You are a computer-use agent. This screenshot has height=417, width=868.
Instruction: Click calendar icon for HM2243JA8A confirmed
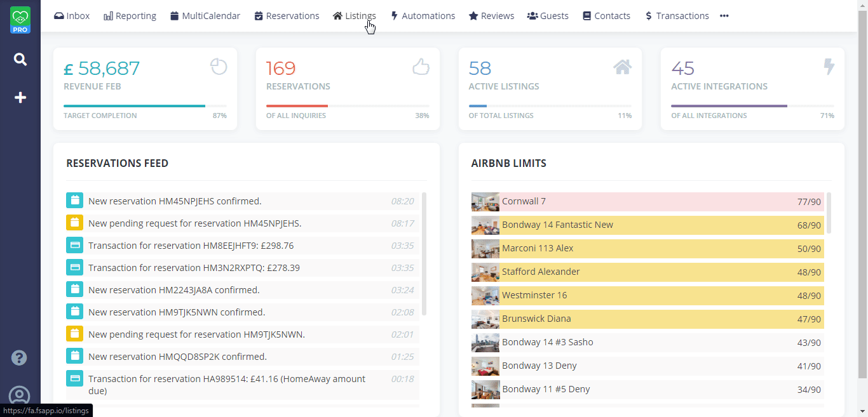[74, 289]
